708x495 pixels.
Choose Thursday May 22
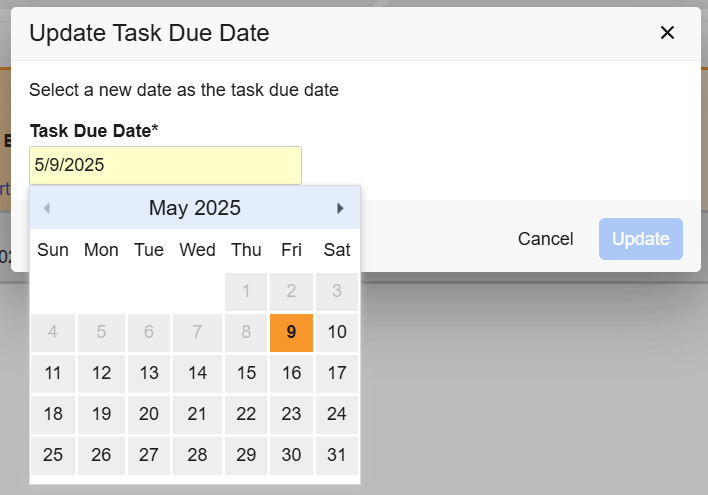(245, 414)
